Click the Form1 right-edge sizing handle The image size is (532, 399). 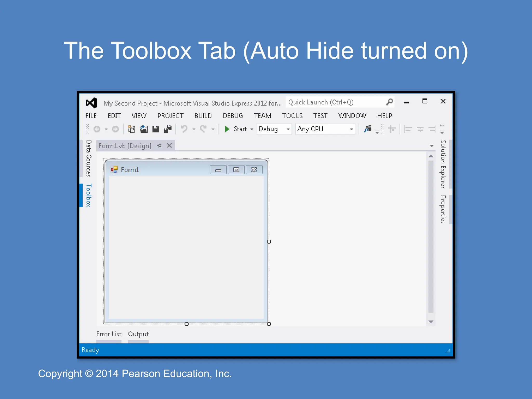click(x=269, y=242)
